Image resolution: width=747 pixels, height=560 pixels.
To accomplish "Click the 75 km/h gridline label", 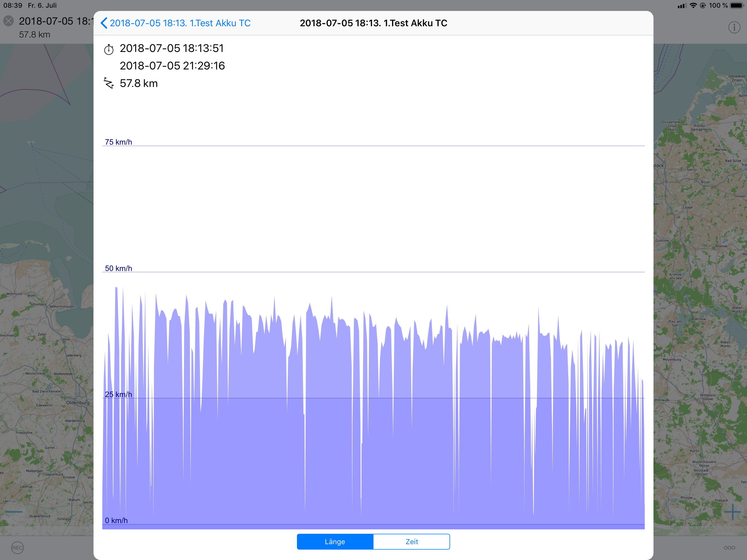I will pyautogui.click(x=118, y=142).
